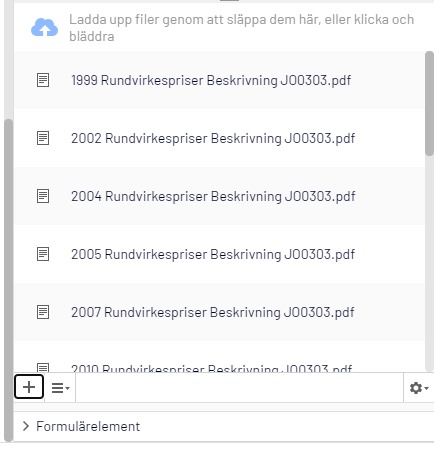Screen dimensions: 434x451
Task: Click the plus add button
Action: tap(29, 387)
